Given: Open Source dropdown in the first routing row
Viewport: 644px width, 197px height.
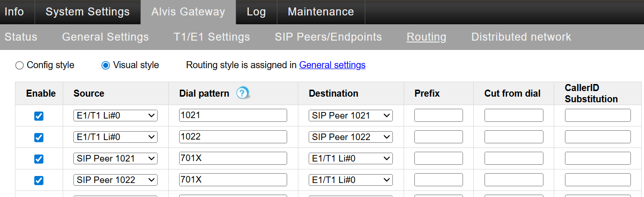Looking at the screenshot, I should click(x=116, y=115).
